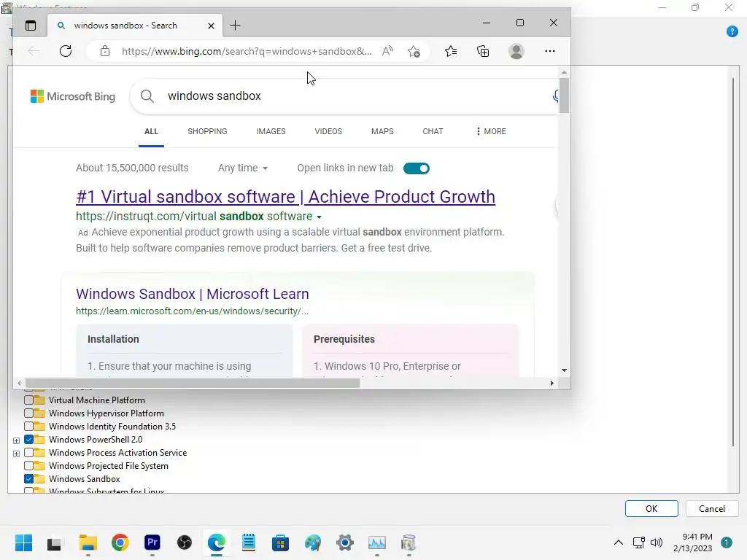Viewport: 747px width, 560px height.
Task: Open the Prerequisites card
Action: pos(410,351)
